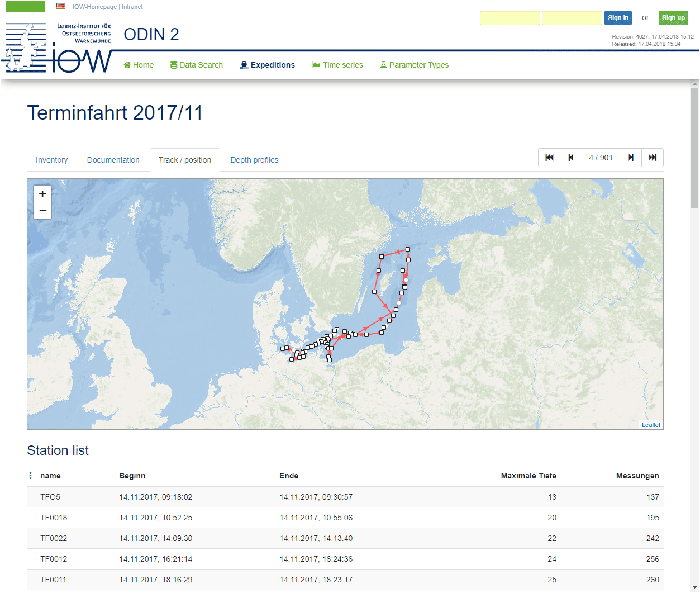Zoom in on the map

(x=42, y=194)
